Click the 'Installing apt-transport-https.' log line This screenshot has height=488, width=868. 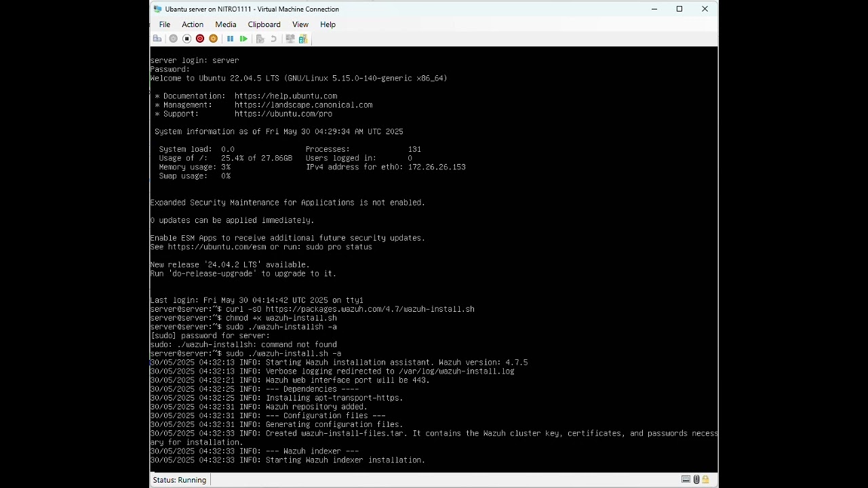pos(277,398)
